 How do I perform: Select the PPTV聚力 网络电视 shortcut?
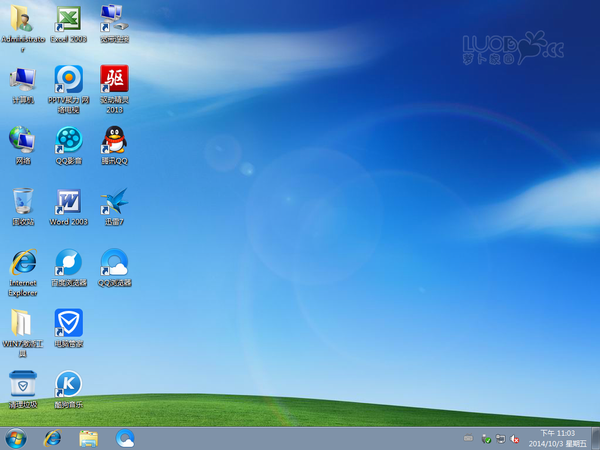point(68,90)
